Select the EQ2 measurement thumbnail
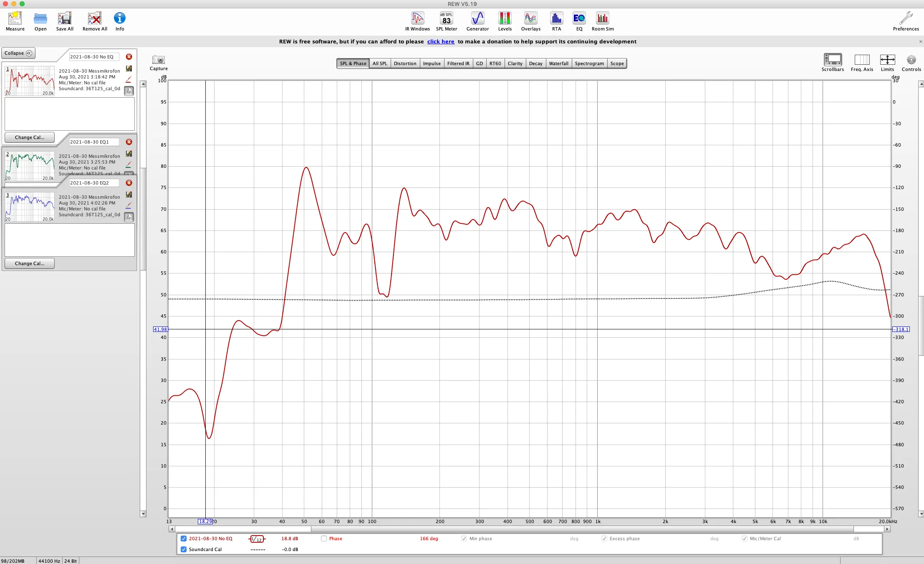 [x=30, y=207]
